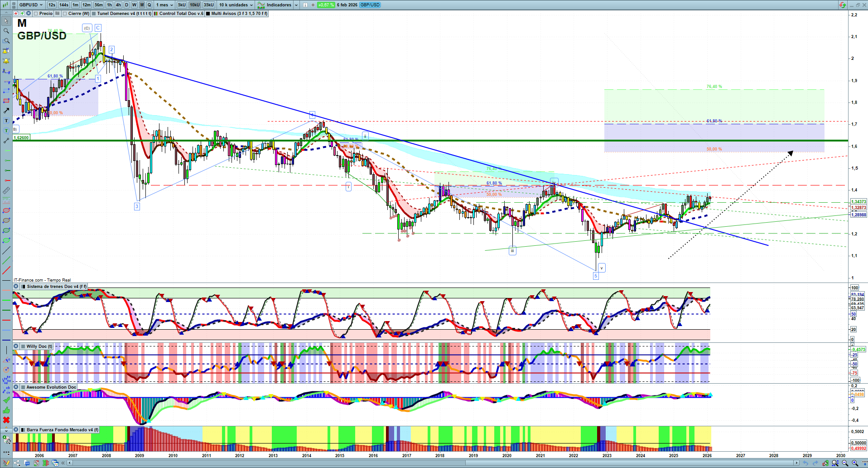The height and width of the screenshot is (468, 868).
Task: Select the red cross marker tool
Action: pyautogui.click(x=6, y=420)
